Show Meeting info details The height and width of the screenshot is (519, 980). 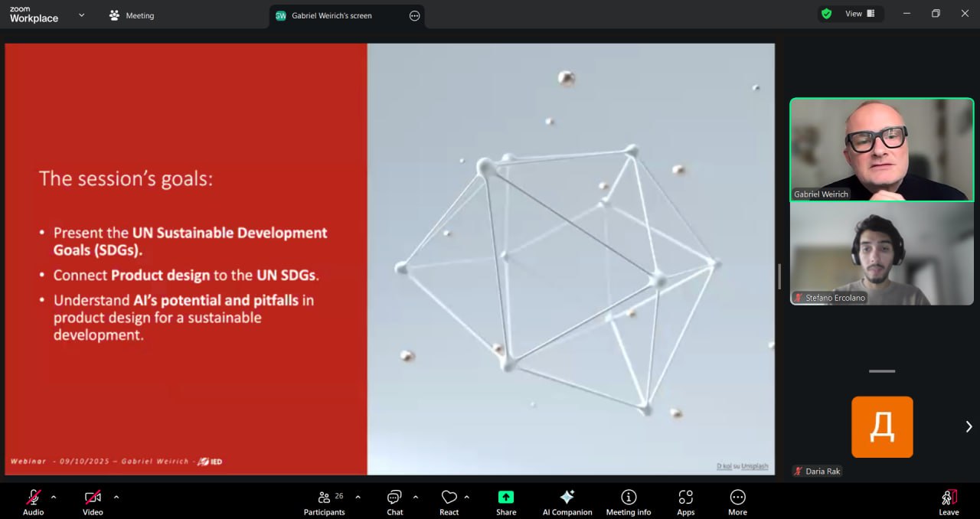click(x=629, y=501)
